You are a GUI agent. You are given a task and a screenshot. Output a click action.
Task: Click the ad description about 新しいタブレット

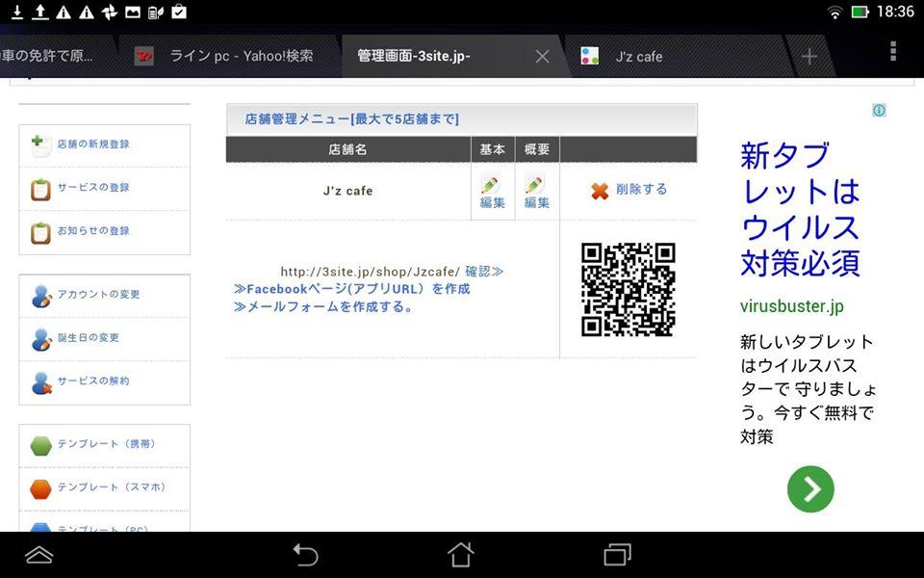[808, 389]
